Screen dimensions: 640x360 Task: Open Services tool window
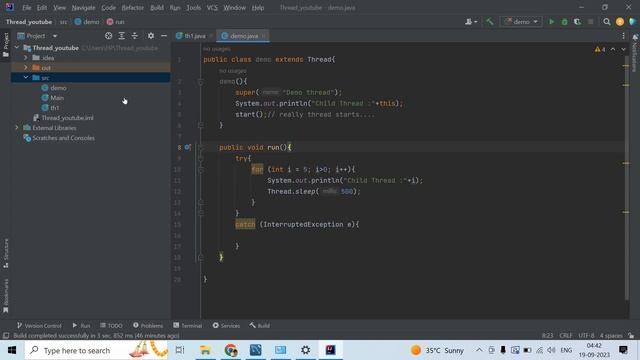(226, 325)
